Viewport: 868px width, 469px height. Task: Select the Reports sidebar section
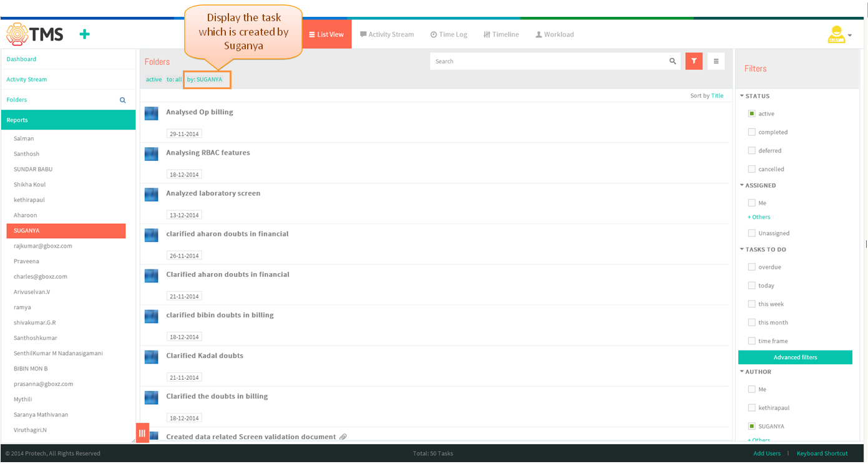pos(68,120)
